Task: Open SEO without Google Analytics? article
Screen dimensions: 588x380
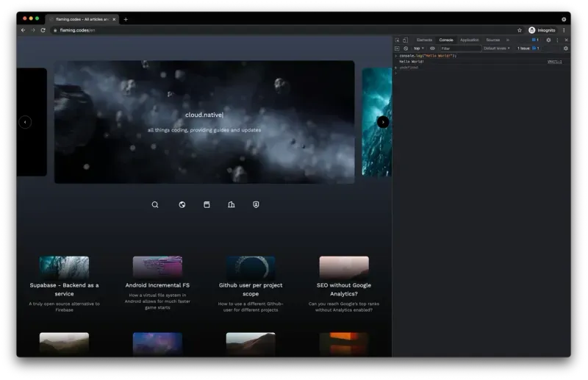Action: (x=344, y=289)
